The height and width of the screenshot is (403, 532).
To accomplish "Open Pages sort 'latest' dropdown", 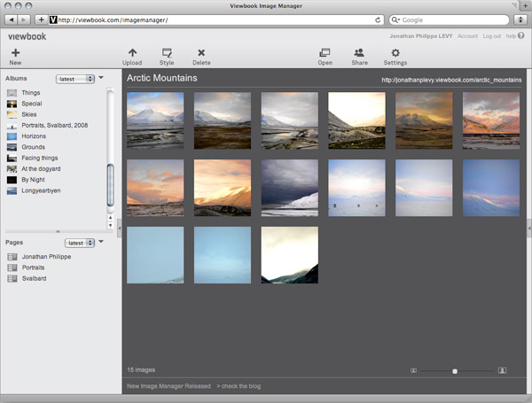I will 80,243.
